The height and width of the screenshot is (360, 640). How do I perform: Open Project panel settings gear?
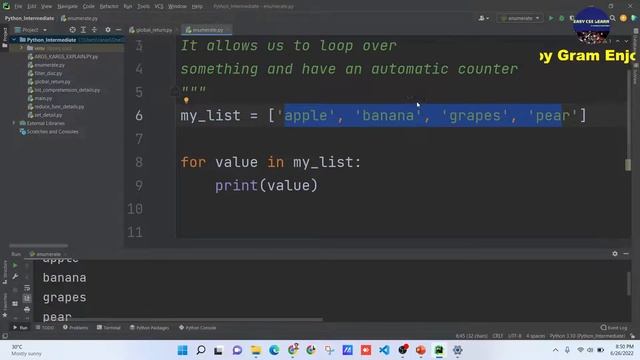point(108,30)
